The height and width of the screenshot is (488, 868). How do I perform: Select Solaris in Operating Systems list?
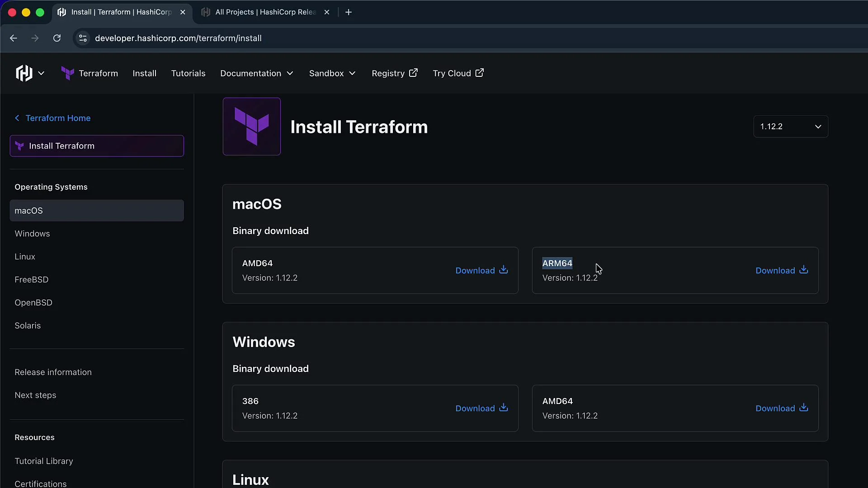coord(28,326)
